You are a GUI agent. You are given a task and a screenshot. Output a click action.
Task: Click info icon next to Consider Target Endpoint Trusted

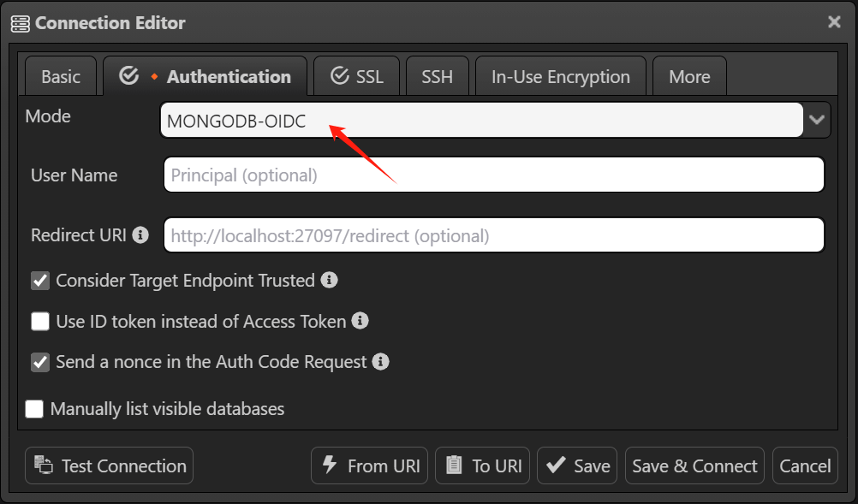tap(329, 280)
